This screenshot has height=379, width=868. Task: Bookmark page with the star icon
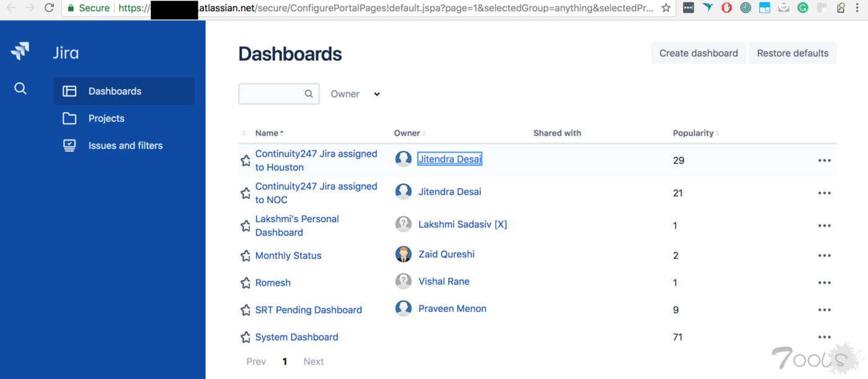click(x=666, y=8)
